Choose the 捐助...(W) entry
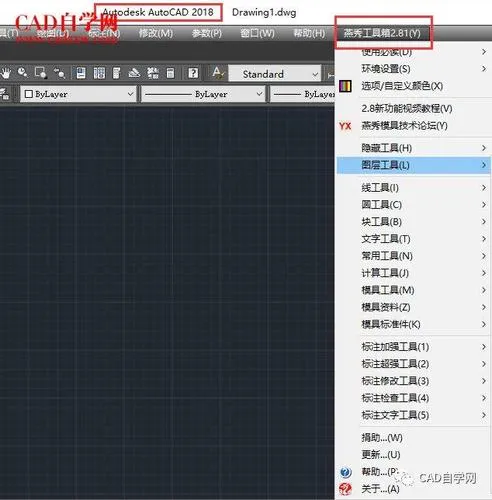 coord(413,437)
